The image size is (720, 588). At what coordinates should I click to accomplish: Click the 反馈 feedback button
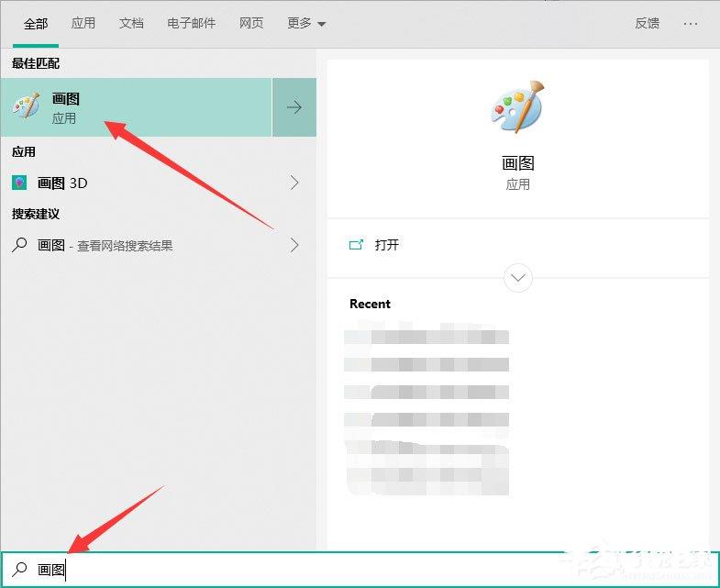647,23
